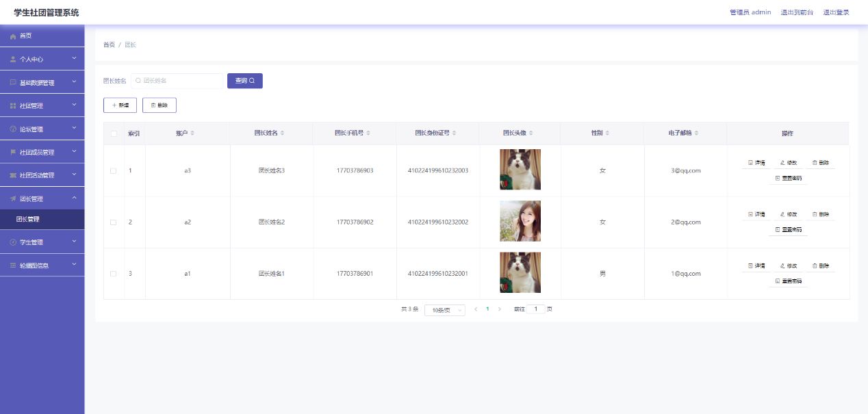The height and width of the screenshot is (414, 868).
Task: Sort table by 团长姓名 column arrows
Action: 282,133
